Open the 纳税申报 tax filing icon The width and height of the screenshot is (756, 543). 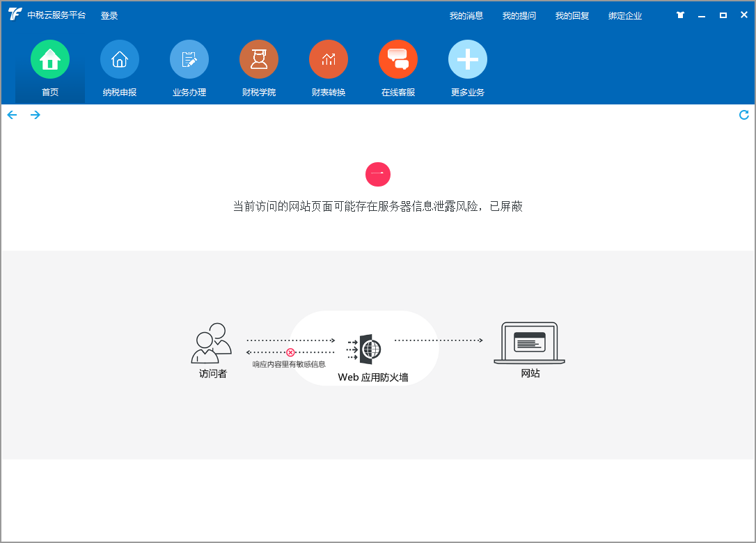point(120,60)
